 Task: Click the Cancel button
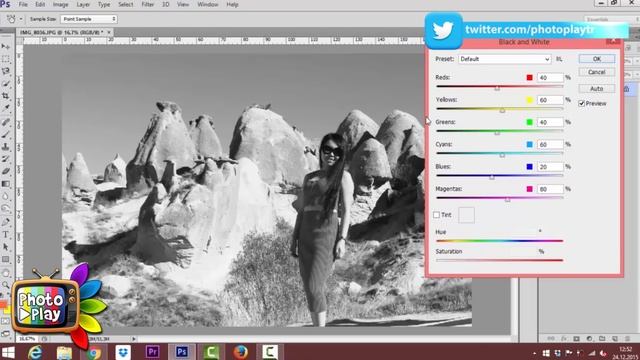[597, 72]
